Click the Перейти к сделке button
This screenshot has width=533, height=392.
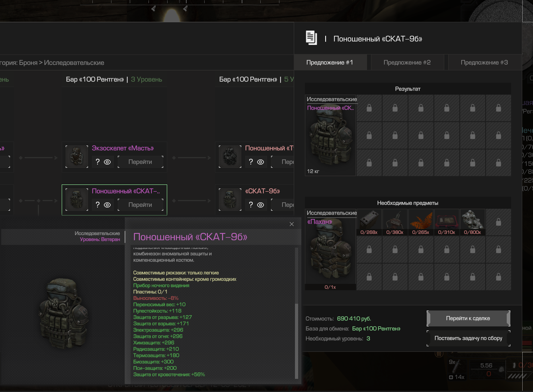(x=468, y=318)
